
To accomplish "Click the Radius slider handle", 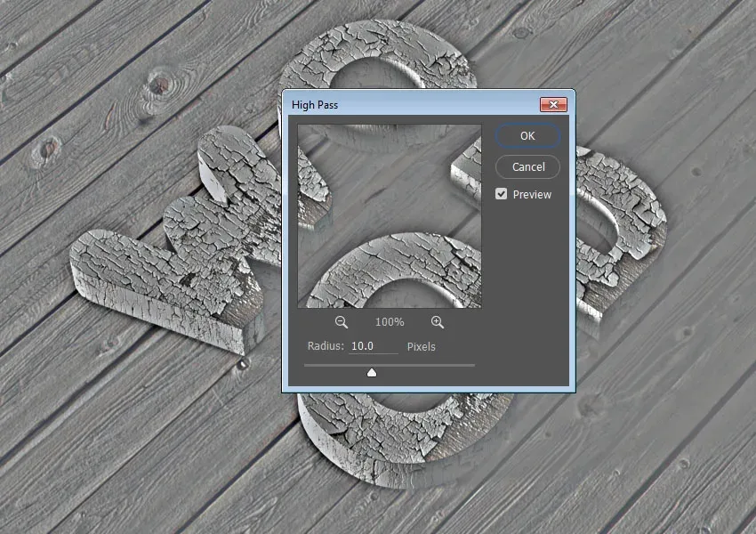I will [x=371, y=372].
